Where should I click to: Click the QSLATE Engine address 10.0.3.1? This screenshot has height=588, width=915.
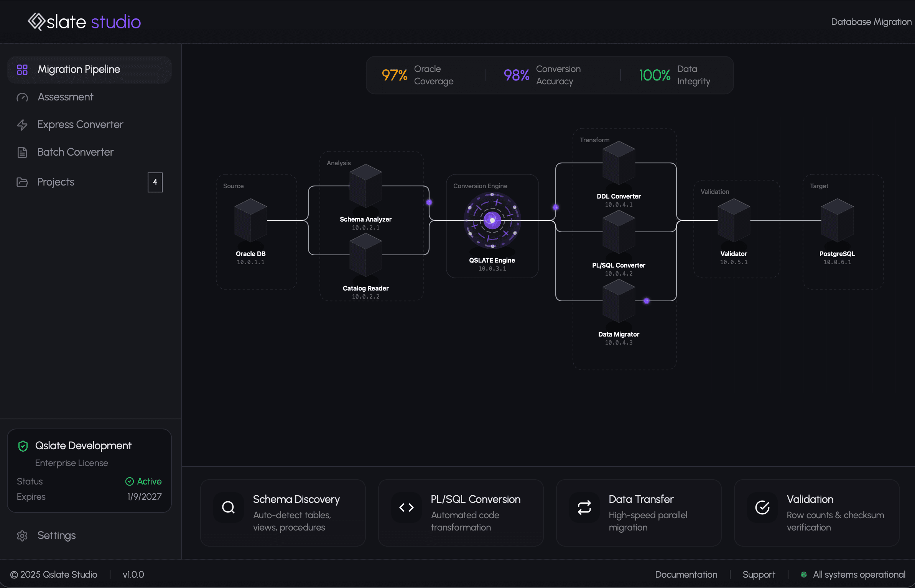click(x=492, y=269)
